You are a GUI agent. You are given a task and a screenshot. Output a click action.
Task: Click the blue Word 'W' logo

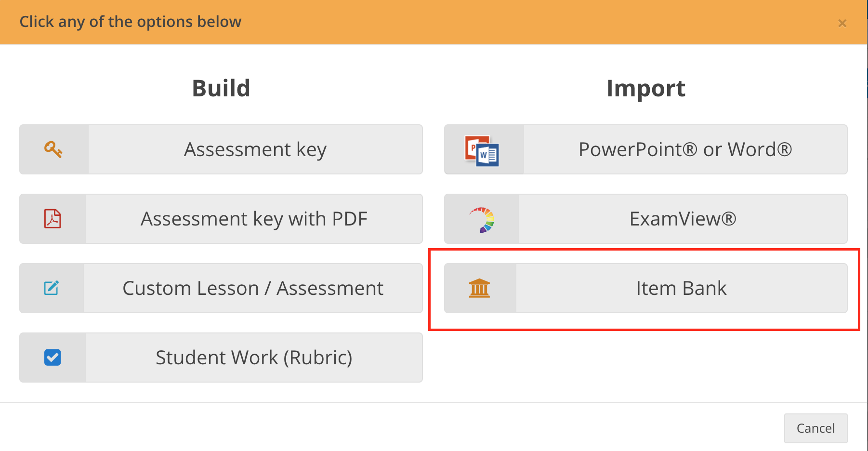click(x=487, y=155)
